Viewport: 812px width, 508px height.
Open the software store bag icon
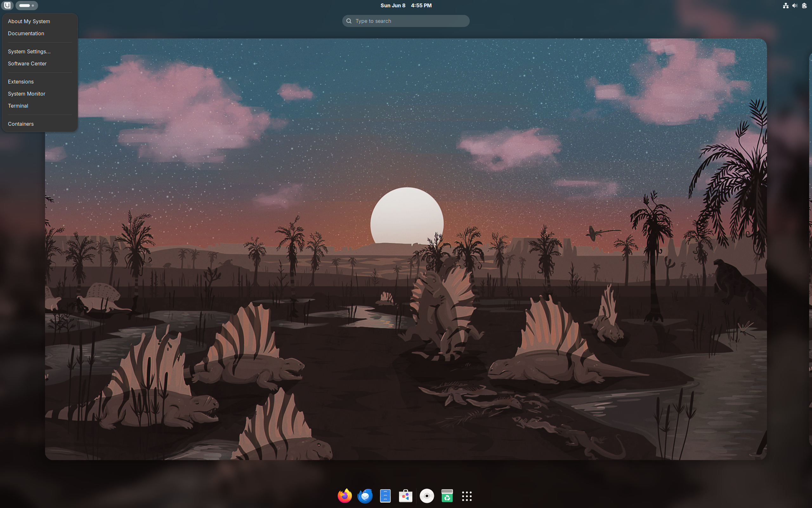point(405,496)
